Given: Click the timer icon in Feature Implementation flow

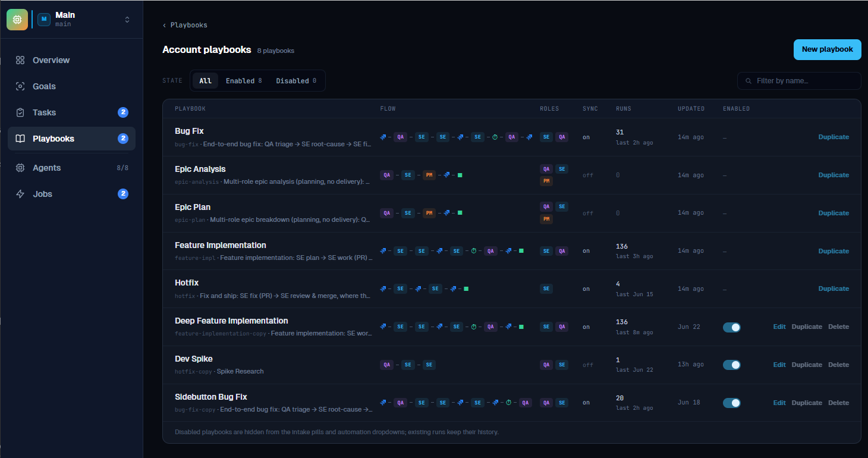Looking at the screenshot, I should click(474, 251).
